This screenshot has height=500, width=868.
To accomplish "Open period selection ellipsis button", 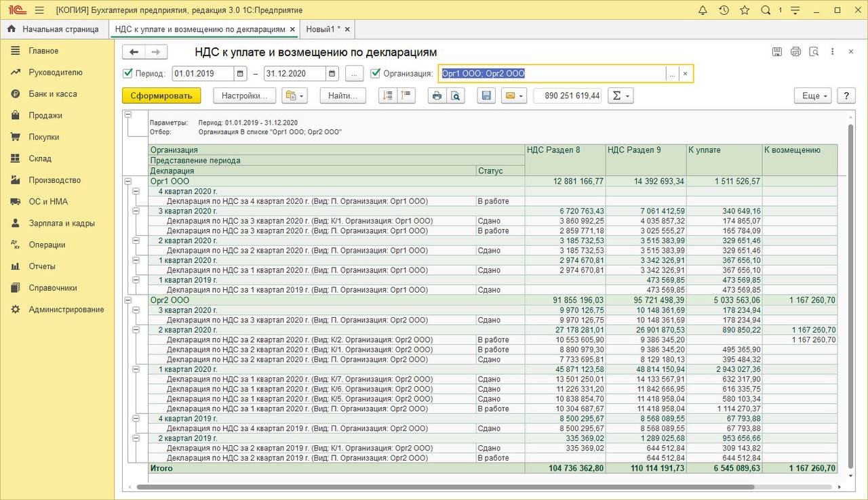I will (x=355, y=74).
